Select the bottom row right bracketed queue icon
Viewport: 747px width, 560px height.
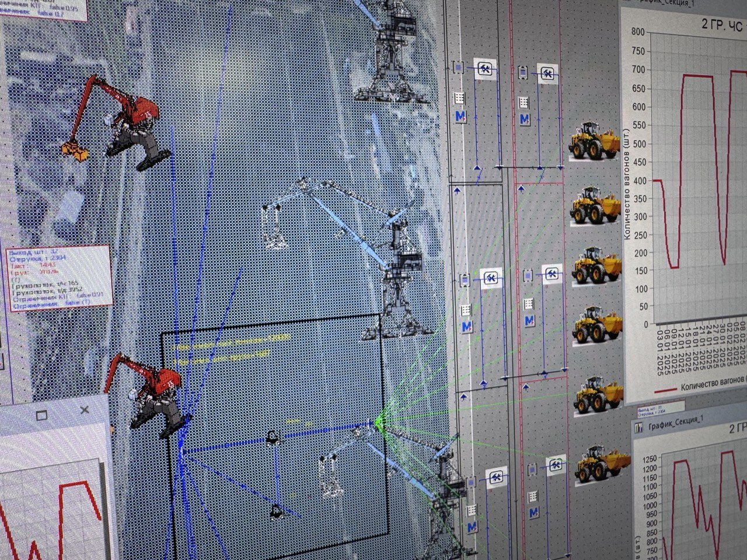(x=531, y=468)
